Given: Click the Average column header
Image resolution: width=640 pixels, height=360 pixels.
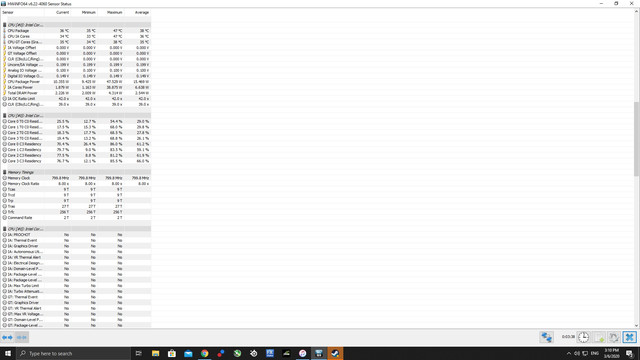Looking at the screenshot, I should point(142,13).
